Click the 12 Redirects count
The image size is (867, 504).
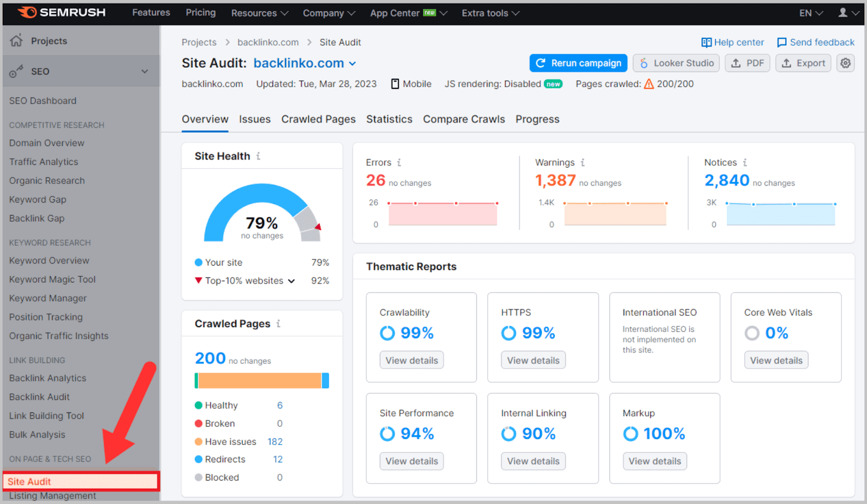coord(278,459)
